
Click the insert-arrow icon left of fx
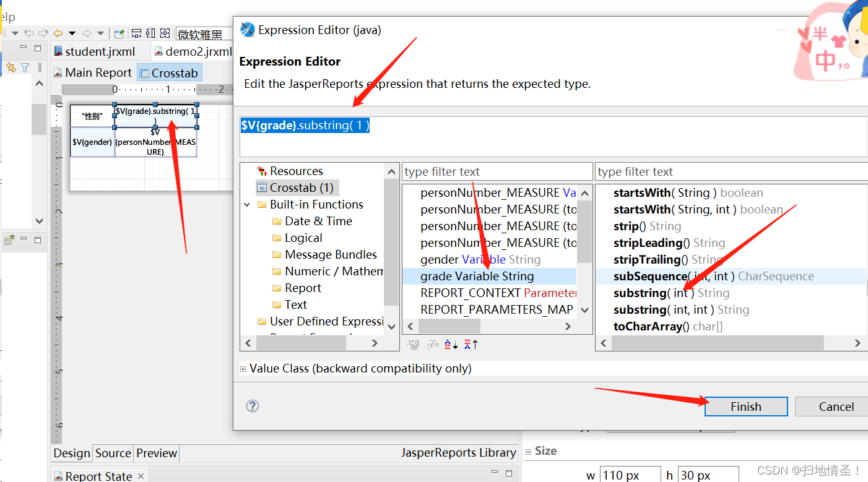[414, 344]
